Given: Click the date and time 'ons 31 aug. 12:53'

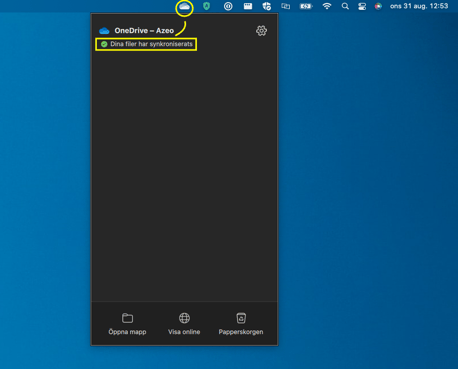Looking at the screenshot, I should [419, 6].
